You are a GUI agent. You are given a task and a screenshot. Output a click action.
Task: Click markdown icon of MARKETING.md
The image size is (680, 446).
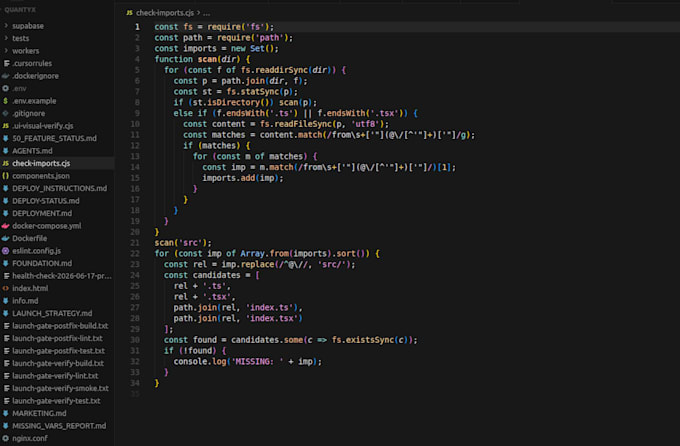point(6,413)
